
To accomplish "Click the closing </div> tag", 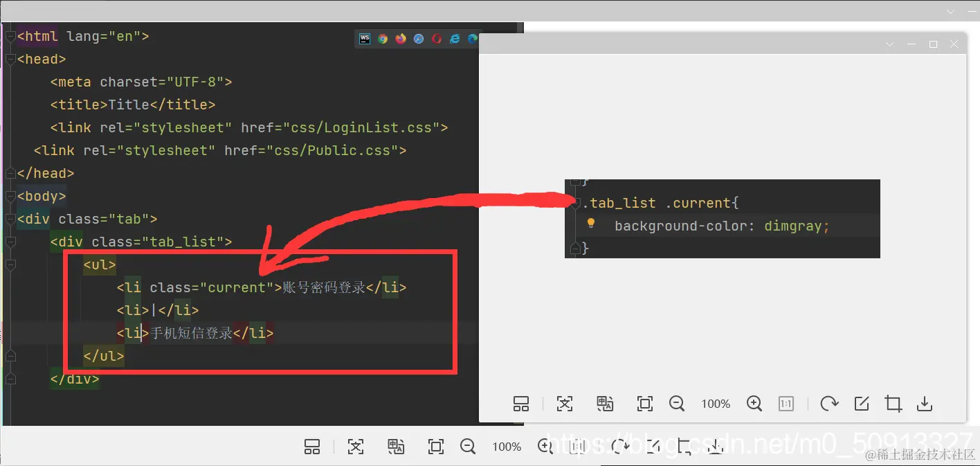I will coord(75,379).
